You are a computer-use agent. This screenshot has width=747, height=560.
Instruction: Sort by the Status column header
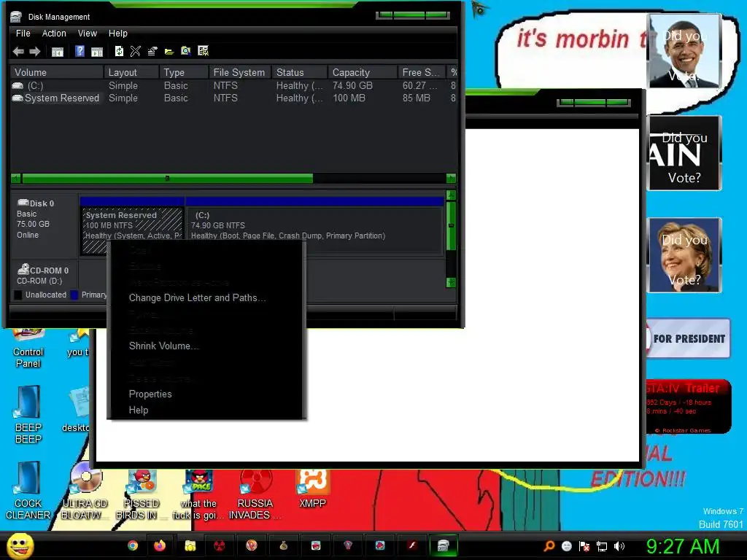[x=299, y=72]
